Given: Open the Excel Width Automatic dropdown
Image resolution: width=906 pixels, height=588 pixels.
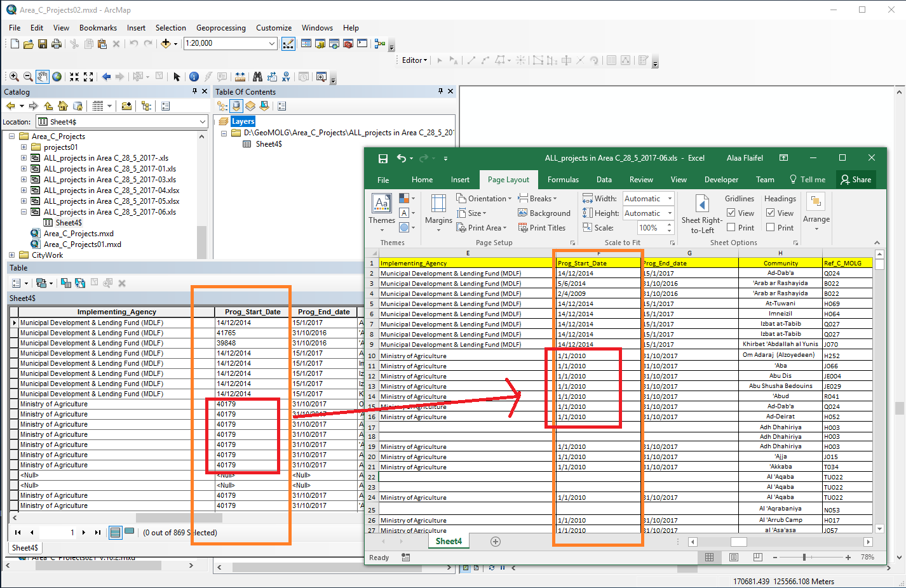Looking at the screenshot, I should click(x=670, y=199).
